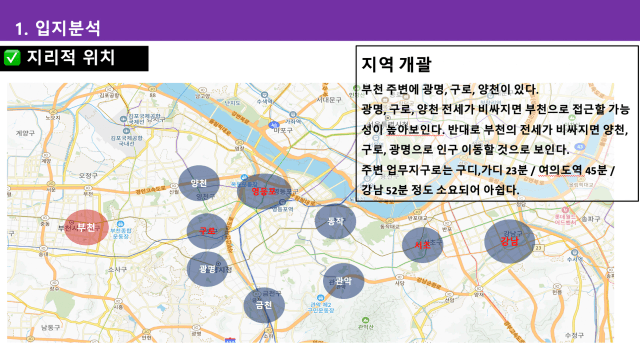Click the 관악 circle marker

pyautogui.click(x=343, y=281)
